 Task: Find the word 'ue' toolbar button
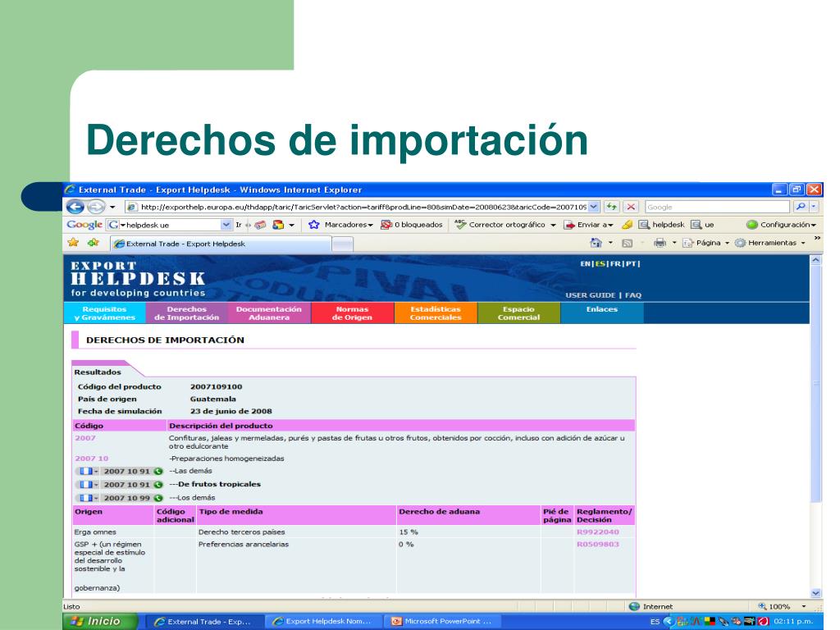pyautogui.click(x=702, y=225)
